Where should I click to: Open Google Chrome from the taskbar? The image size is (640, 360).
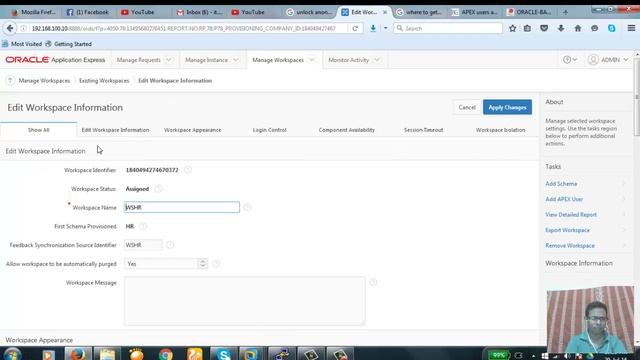166,354
